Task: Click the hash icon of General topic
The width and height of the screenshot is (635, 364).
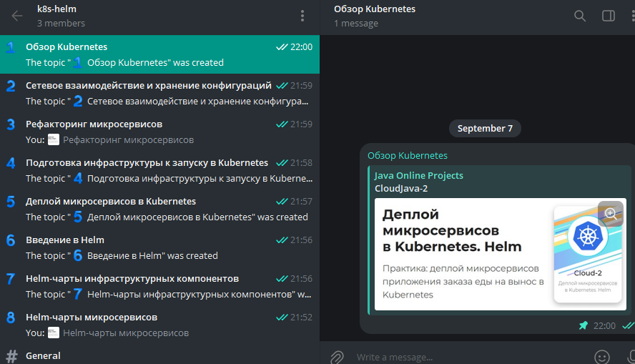Action: 11,356
